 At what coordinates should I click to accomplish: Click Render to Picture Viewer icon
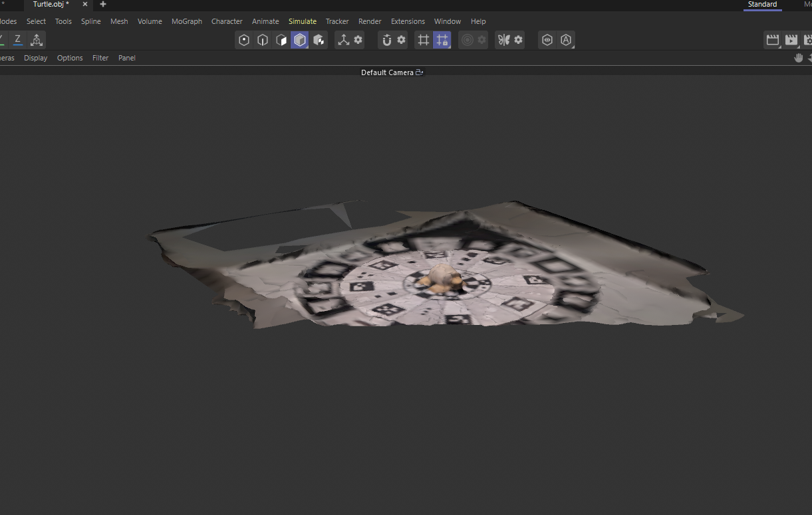(791, 40)
